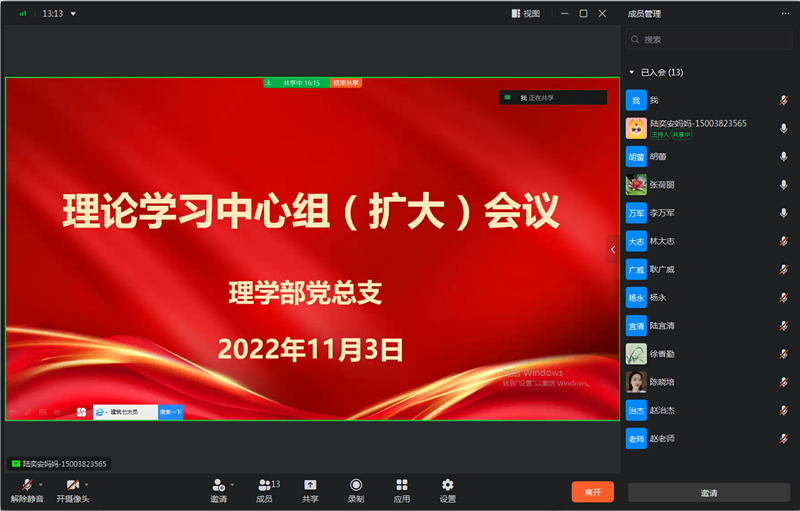Image resolution: width=800 pixels, height=511 pixels.
Task: Open the members (成员) list icon
Action: coord(265,485)
